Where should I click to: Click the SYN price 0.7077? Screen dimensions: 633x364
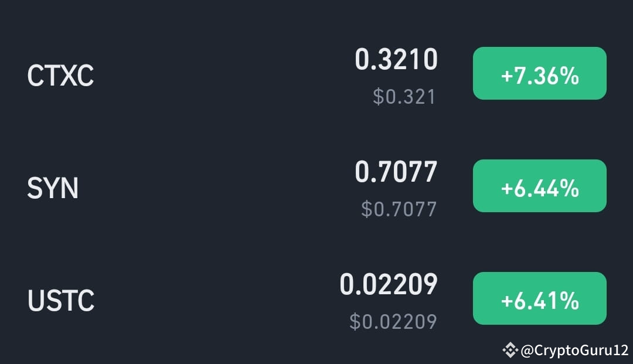(x=396, y=172)
